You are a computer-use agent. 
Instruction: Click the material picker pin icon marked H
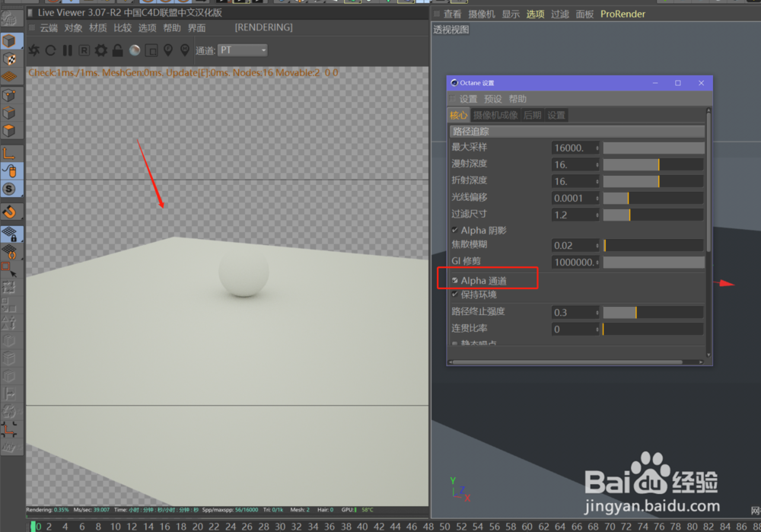coord(185,50)
